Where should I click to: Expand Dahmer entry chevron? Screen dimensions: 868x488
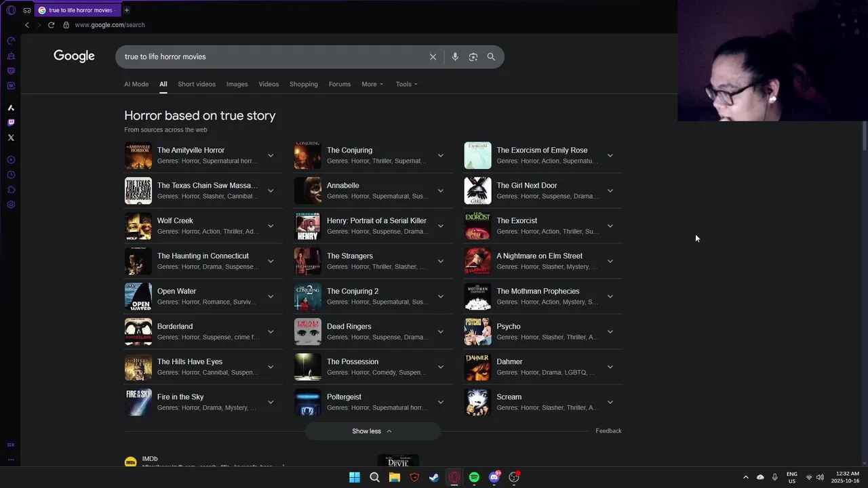point(610,367)
